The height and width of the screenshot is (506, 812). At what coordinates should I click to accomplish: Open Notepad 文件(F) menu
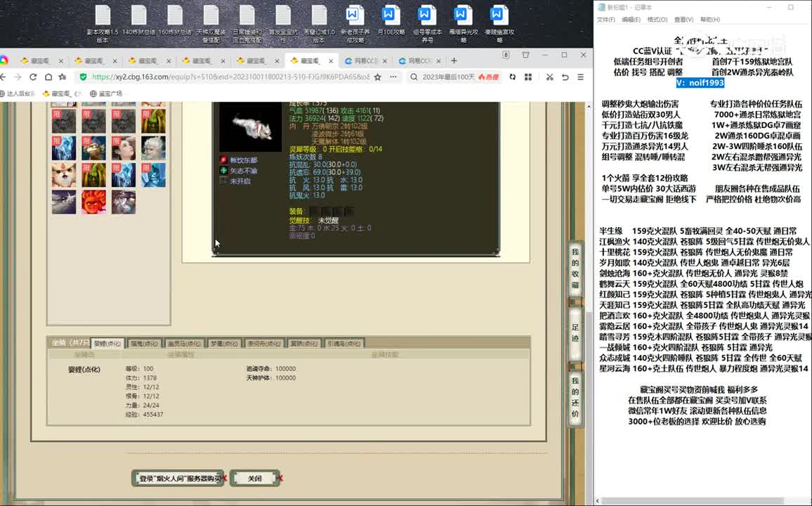point(606,20)
